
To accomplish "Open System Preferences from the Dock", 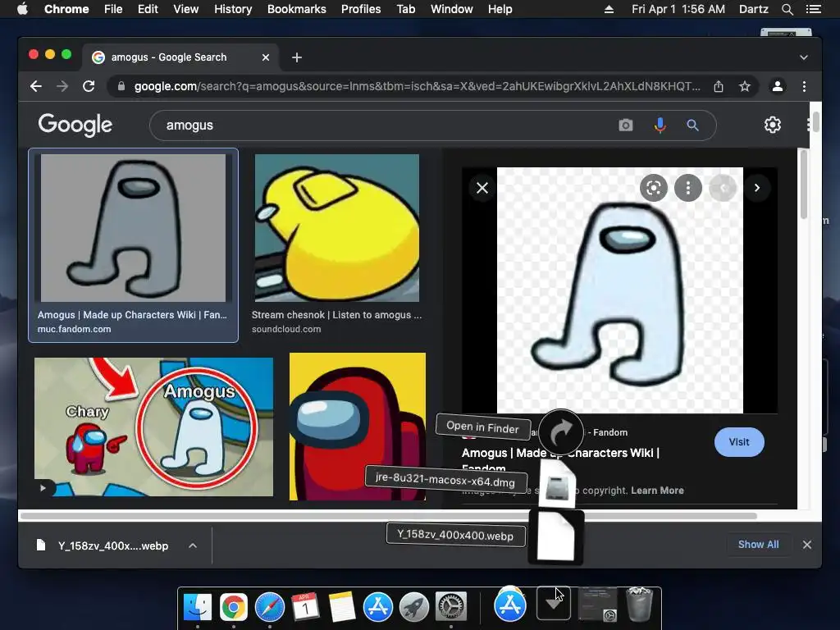I will point(450,607).
